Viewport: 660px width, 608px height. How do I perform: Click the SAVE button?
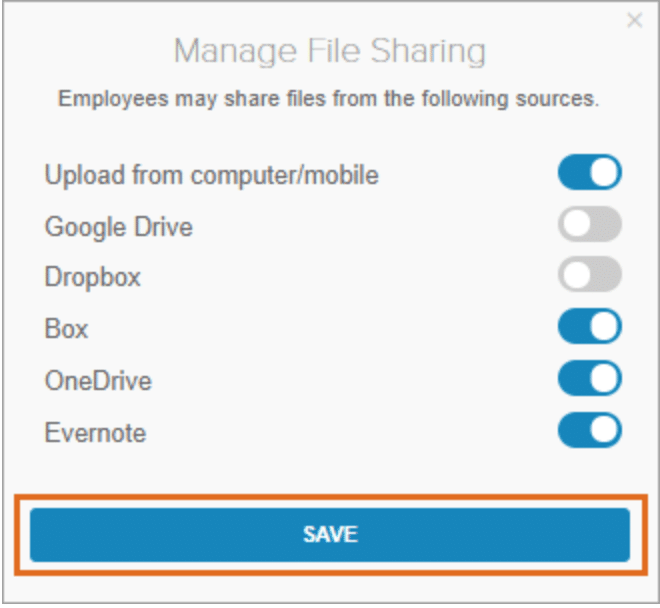click(x=330, y=534)
